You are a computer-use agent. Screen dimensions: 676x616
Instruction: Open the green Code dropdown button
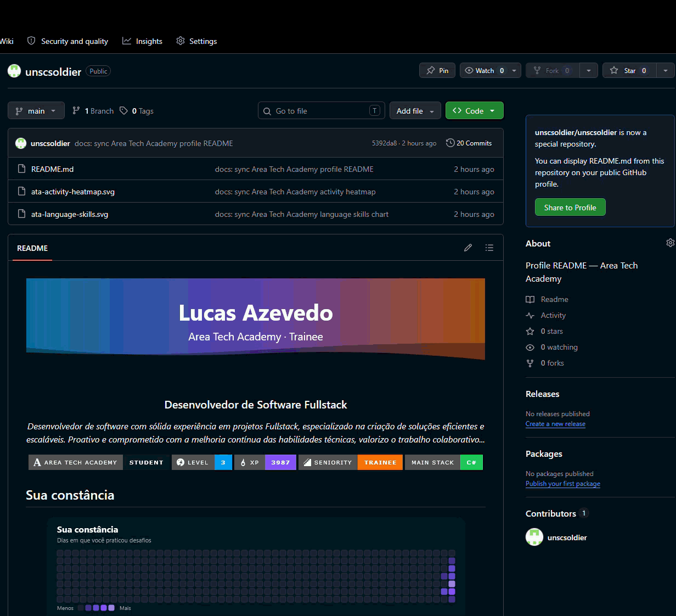(475, 111)
